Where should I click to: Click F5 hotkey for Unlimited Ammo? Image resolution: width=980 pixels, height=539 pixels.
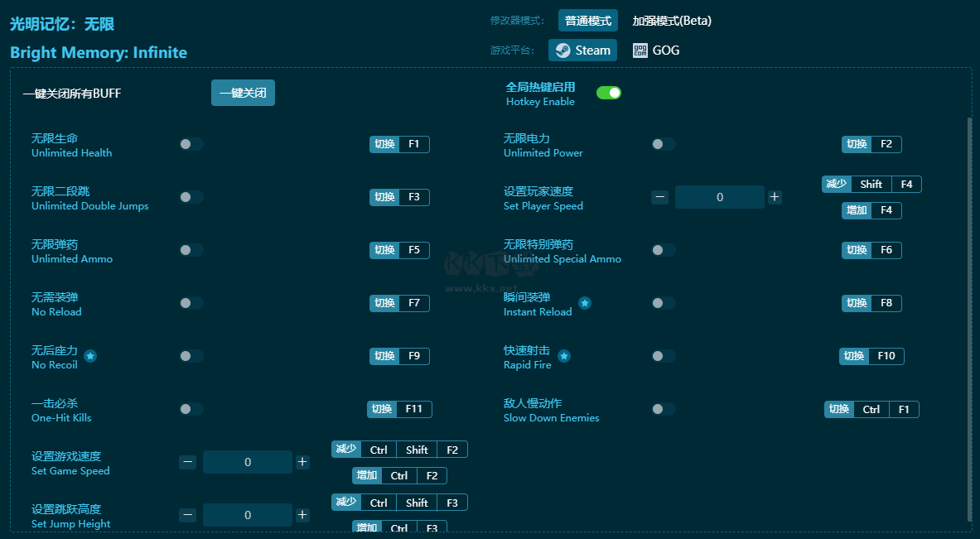tap(399, 250)
